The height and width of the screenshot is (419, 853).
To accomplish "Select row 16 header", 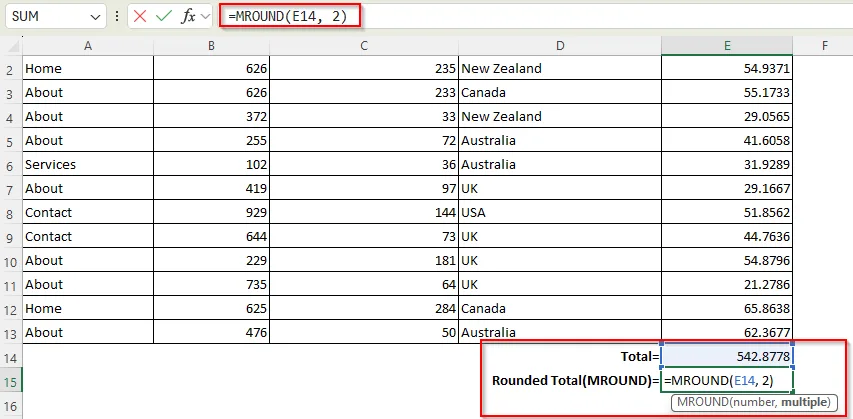I will click(11, 406).
